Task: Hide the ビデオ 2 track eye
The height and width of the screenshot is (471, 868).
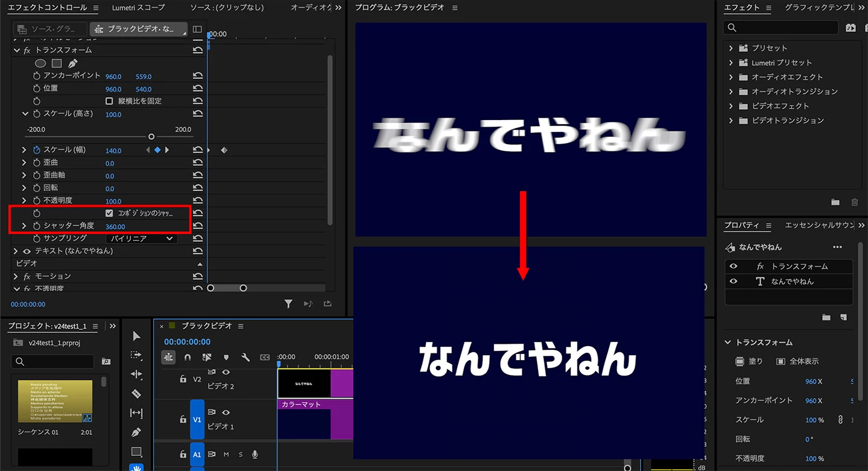Action: point(226,373)
